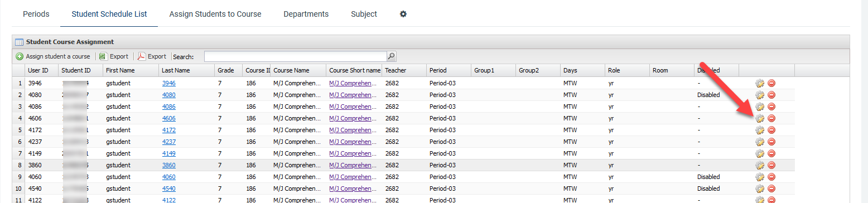Export list with Excel icon button
868x203 pixels.
pos(114,56)
